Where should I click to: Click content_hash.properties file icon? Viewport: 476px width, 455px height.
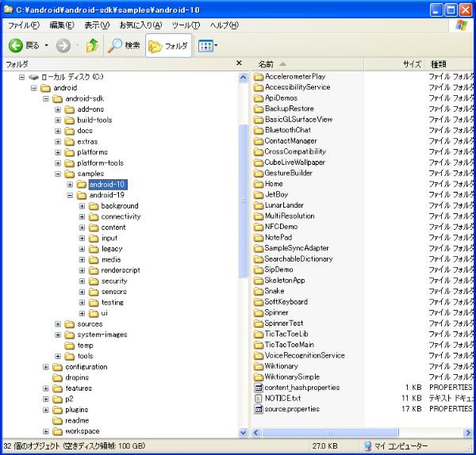pos(259,388)
